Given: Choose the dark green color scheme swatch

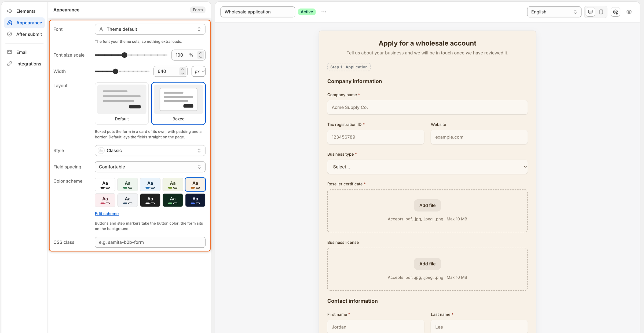Looking at the screenshot, I should (x=173, y=200).
